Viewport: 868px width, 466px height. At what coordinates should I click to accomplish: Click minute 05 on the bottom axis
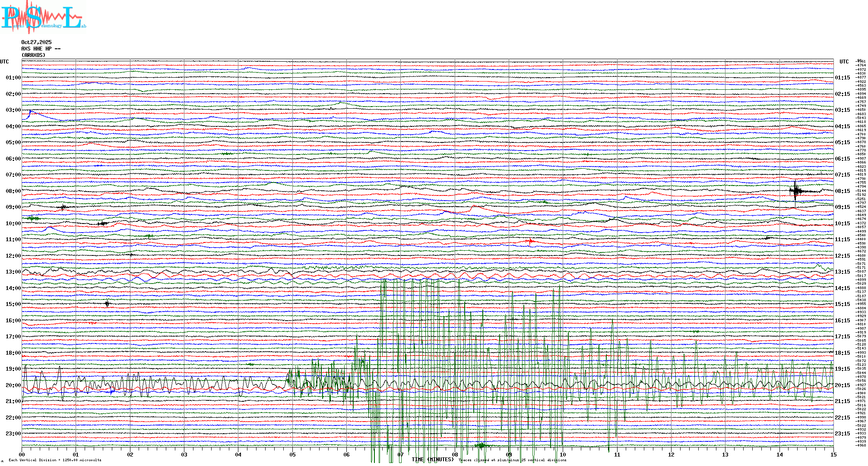tap(292, 454)
